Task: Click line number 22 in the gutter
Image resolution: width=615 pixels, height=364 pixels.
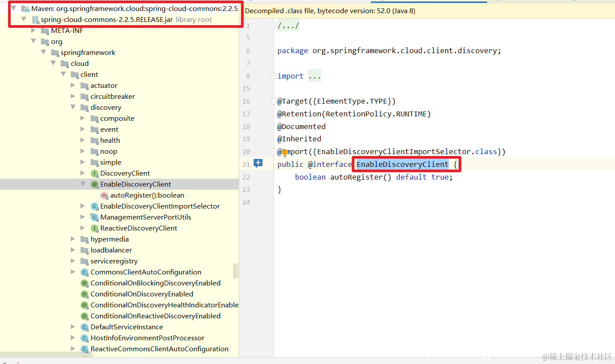Action: pos(246,177)
